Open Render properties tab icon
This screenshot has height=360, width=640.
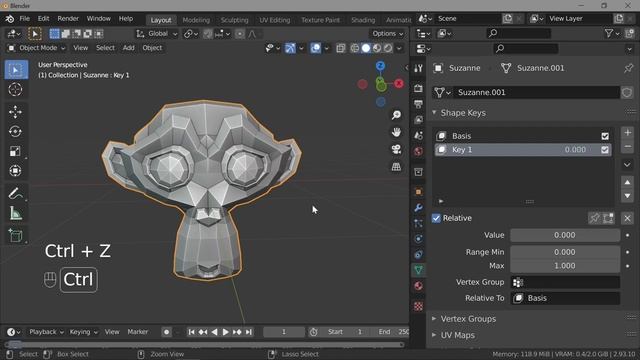418,88
